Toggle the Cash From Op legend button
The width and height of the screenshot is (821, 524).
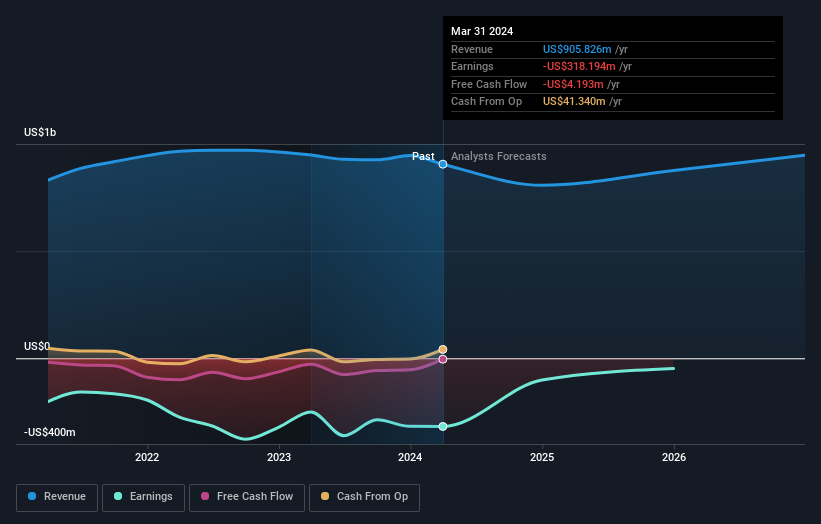point(364,497)
